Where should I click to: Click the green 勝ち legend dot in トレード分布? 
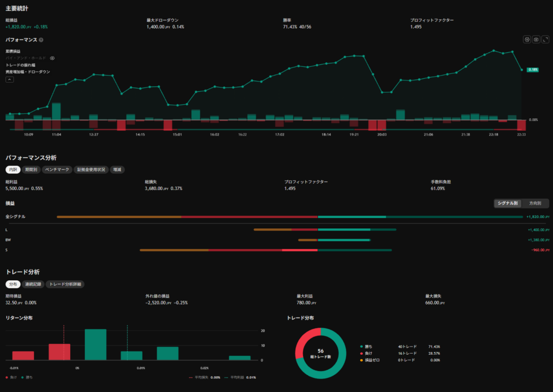pyautogui.click(x=361, y=347)
